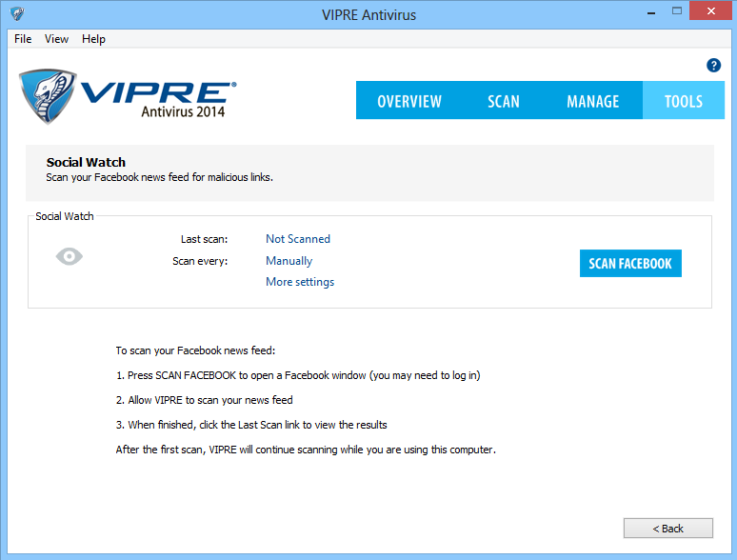The height and width of the screenshot is (560, 737).
Task: Open the View menu
Action: pyautogui.click(x=56, y=39)
